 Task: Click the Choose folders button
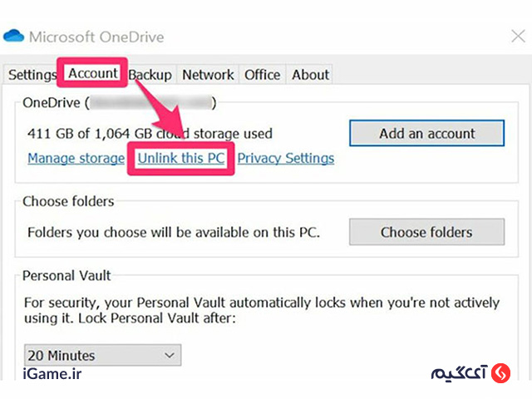point(426,232)
